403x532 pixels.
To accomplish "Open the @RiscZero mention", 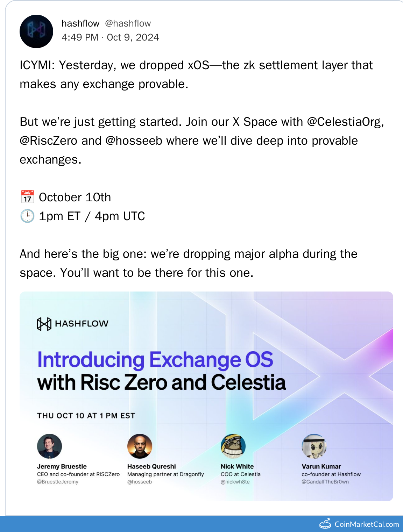I will 48,141.
